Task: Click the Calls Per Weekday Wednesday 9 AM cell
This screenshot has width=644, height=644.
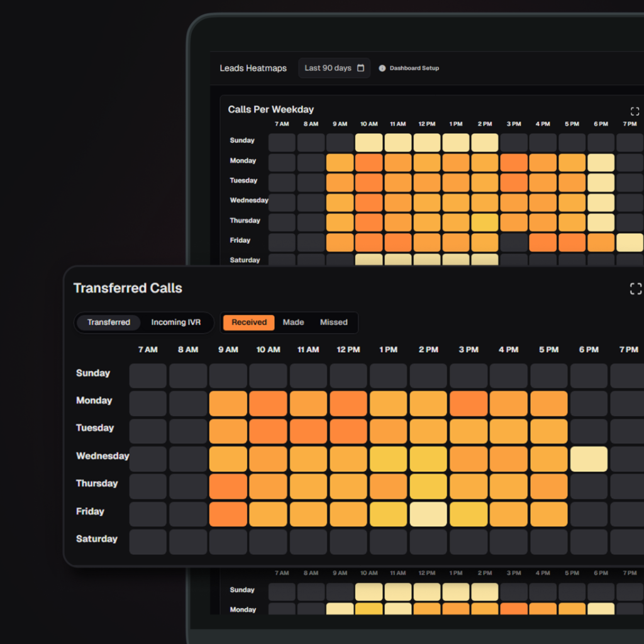Action: point(340,203)
